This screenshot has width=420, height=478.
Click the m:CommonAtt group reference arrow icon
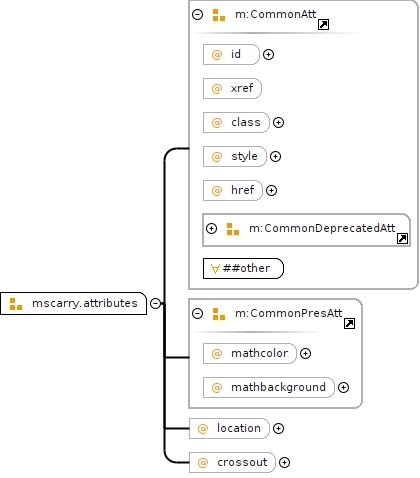[323, 25]
